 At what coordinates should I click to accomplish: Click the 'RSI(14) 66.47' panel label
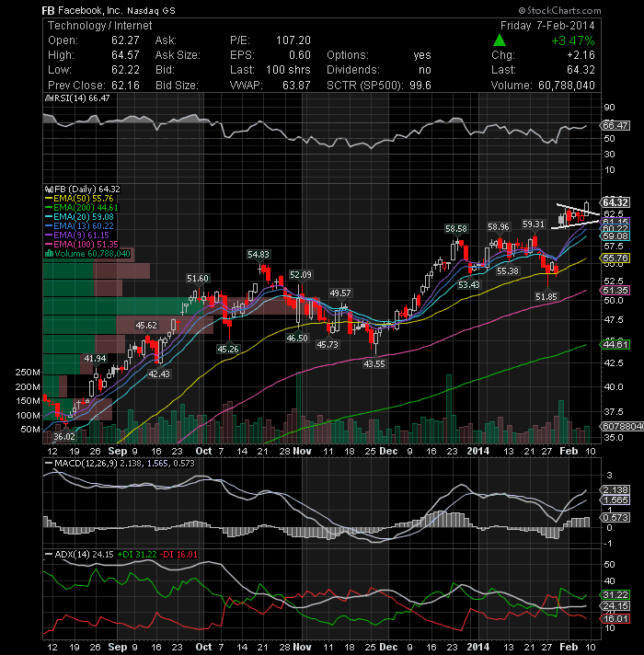point(82,98)
